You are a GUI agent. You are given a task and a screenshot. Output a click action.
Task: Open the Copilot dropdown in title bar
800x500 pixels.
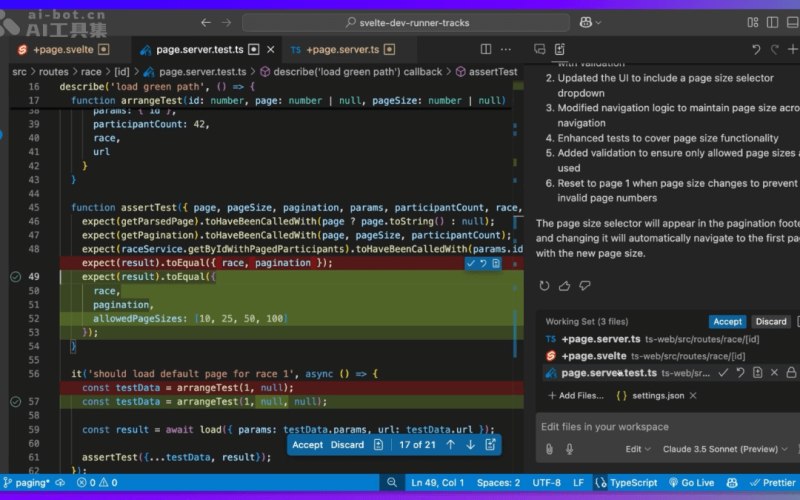point(590,22)
